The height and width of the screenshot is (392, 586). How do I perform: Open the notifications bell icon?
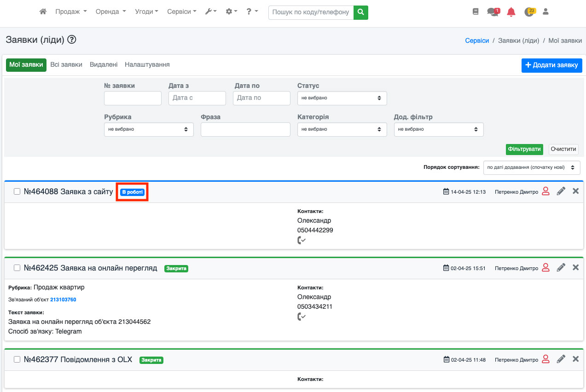[511, 12]
